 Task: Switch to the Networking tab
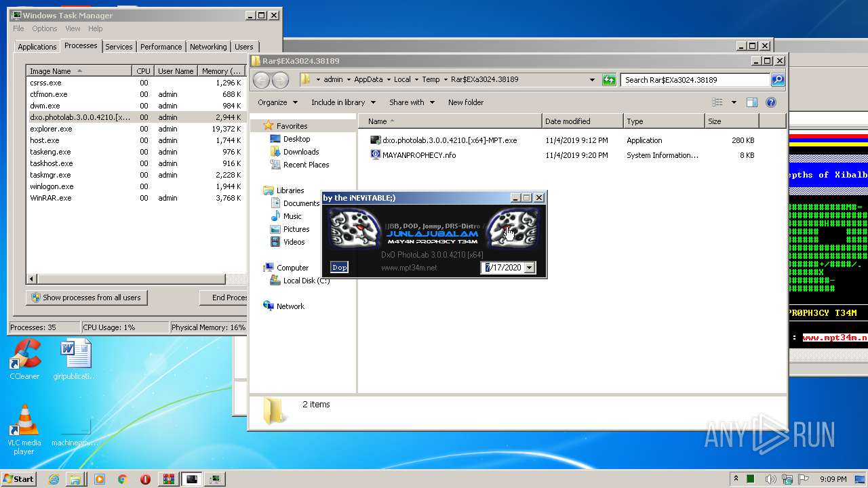tap(208, 47)
